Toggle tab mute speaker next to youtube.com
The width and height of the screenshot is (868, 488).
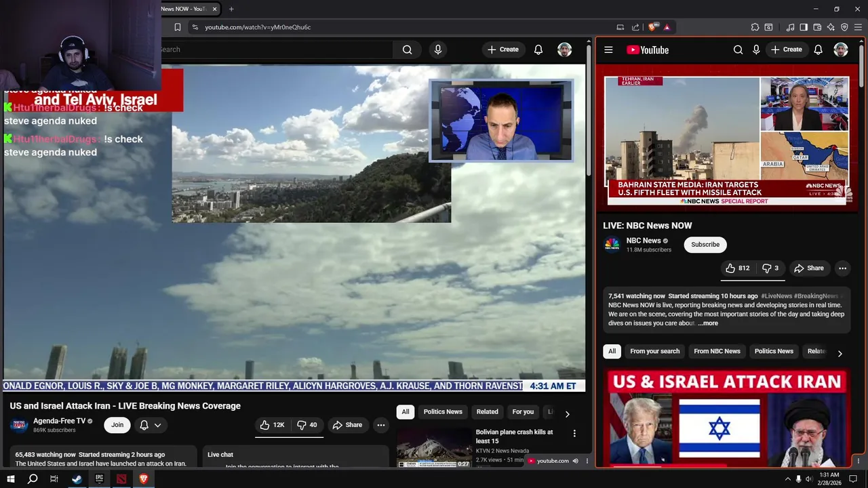(575, 461)
